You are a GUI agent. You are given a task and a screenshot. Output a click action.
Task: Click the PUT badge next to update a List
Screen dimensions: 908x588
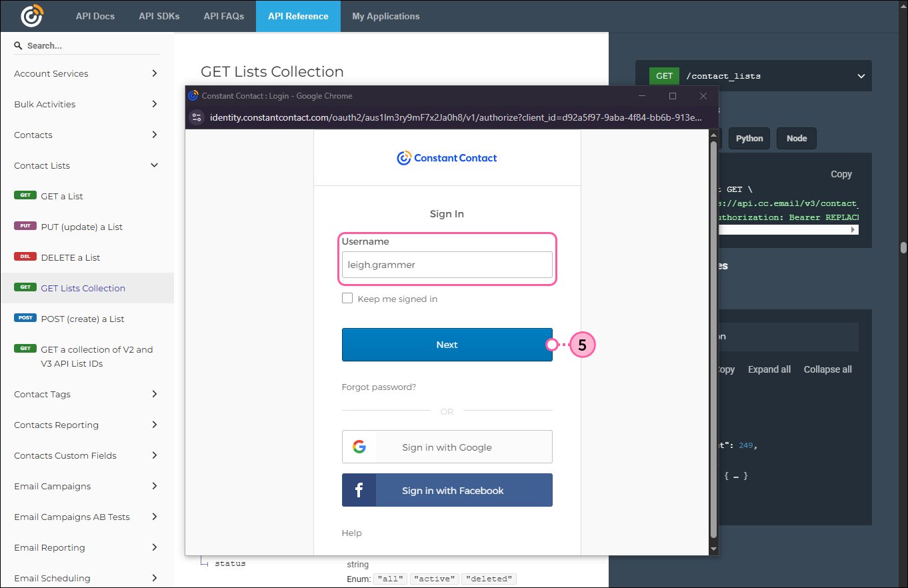coord(25,226)
